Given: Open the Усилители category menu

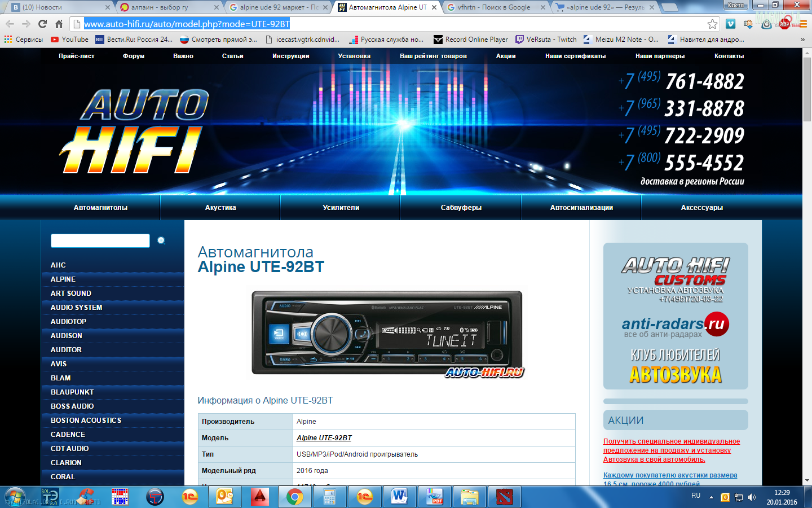Looking at the screenshot, I should tap(341, 208).
